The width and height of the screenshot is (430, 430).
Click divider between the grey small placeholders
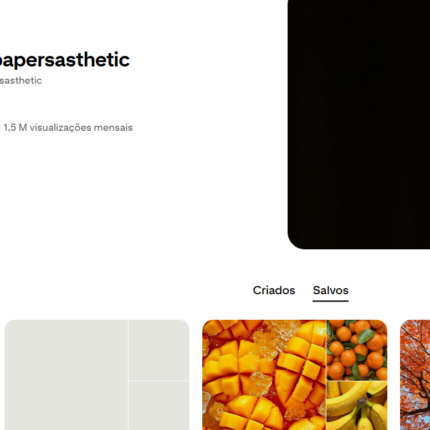[x=159, y=380]
